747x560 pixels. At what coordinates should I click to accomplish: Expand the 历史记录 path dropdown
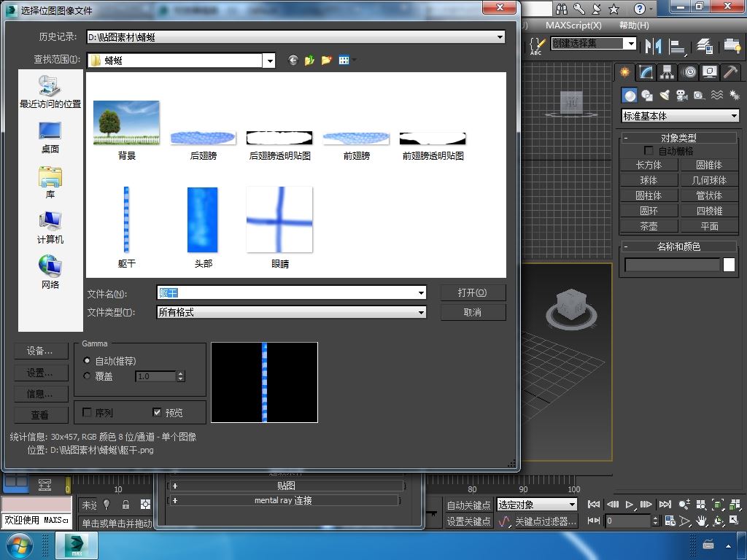[x=500, y=37]
